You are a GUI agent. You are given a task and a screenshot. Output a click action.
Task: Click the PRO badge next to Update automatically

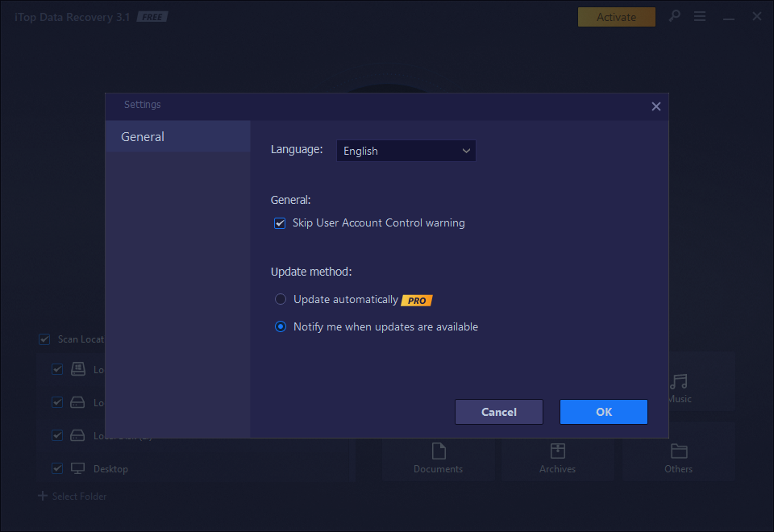[417, 301]
